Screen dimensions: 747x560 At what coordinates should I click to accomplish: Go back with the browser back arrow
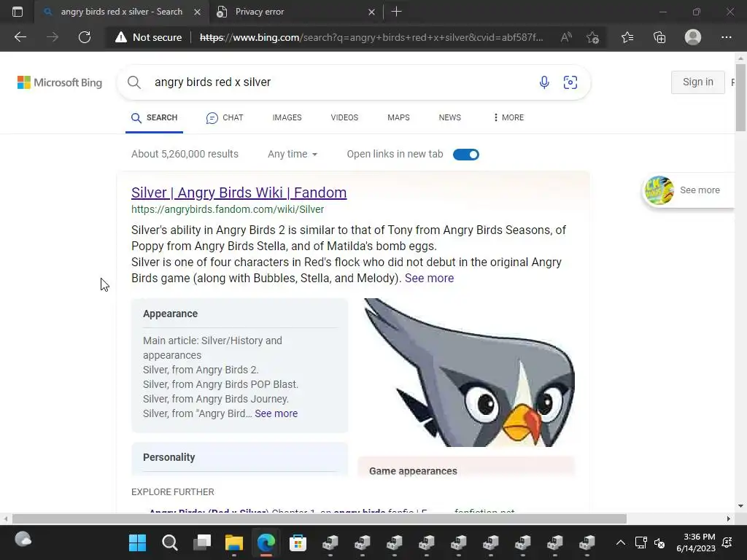coord(20,37)
